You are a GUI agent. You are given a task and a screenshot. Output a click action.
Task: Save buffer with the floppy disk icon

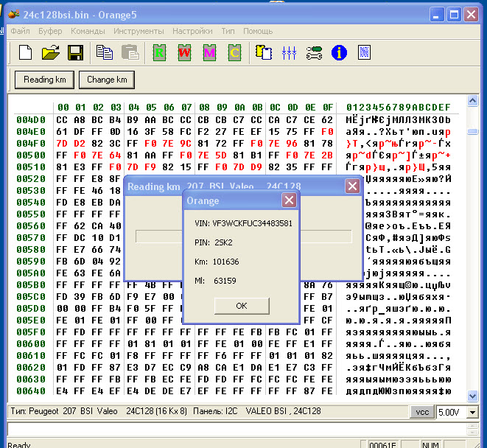pyautogui.click(x=75, y=52)
